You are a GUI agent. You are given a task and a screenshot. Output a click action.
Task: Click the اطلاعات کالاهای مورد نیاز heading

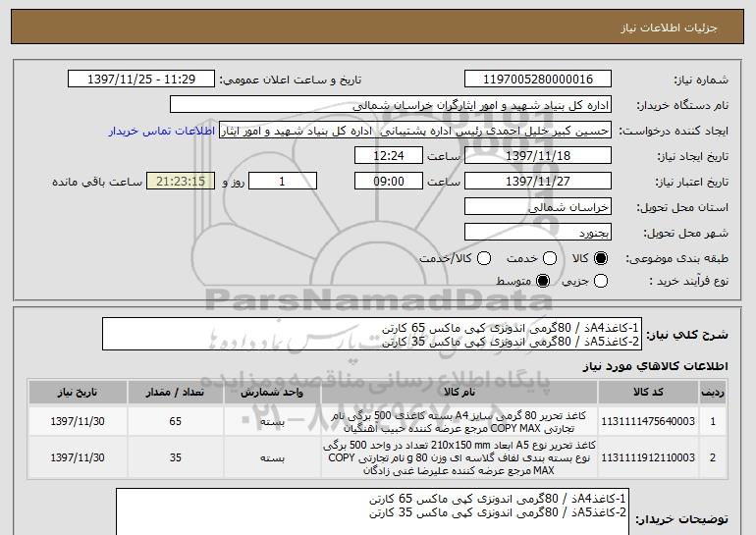tap(656, 366)
